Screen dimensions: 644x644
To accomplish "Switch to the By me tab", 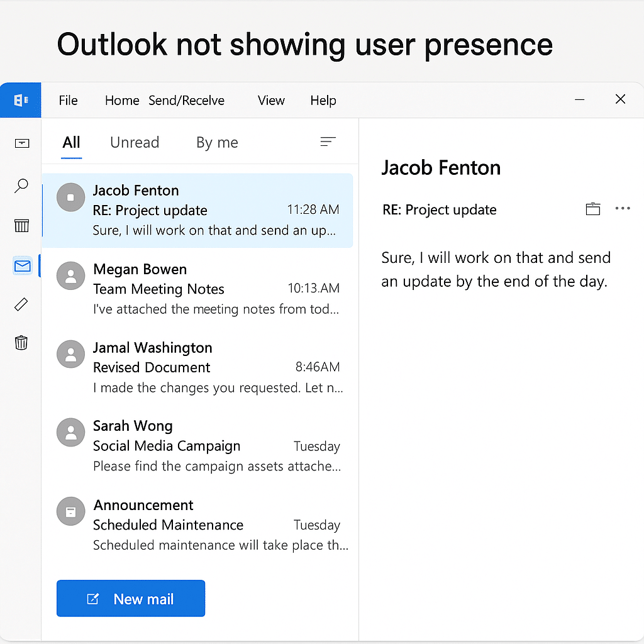I will click(217, 143).
